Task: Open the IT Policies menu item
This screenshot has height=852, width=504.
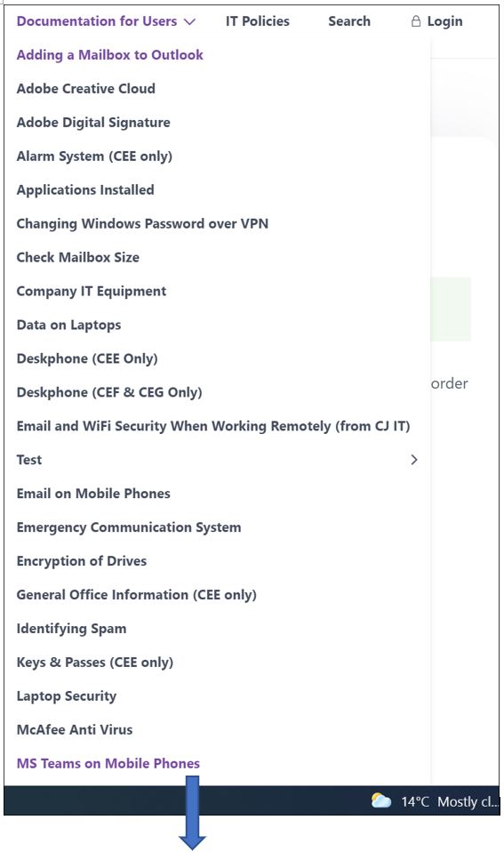Action: pyautogui.click(x=258, y=21)
